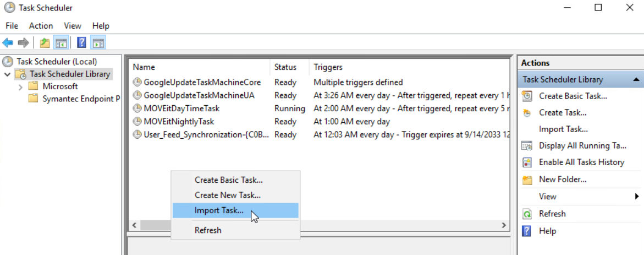Viewport: 644px width, 255px height.
Task: Choose Create New Task in context menu
Action: (235, 196)
